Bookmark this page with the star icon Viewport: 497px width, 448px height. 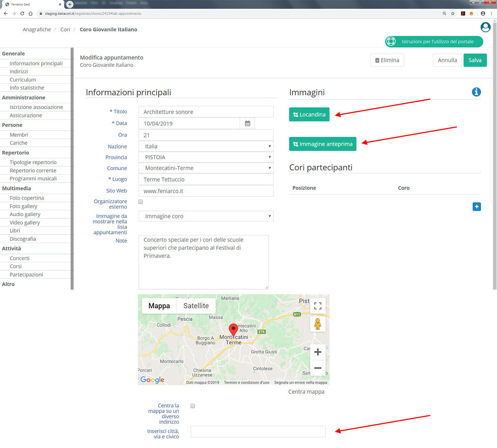tap(453, 13)
